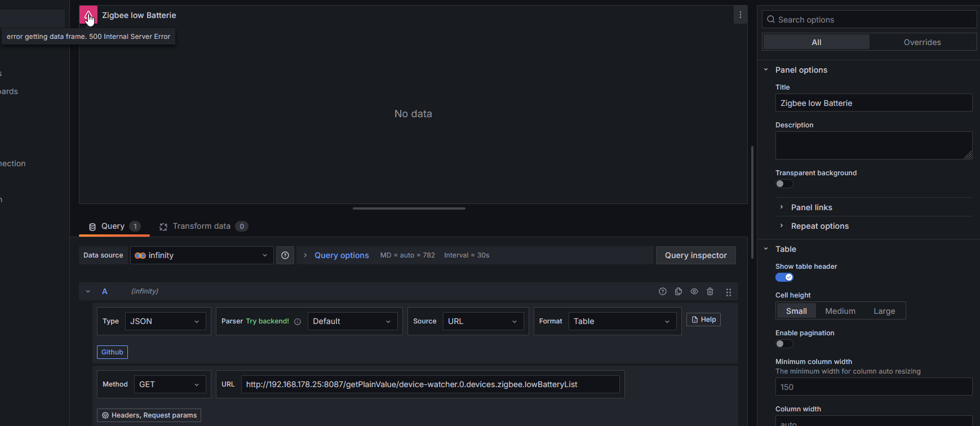
Task: Expand Repeat options
Action: coord(819,226)
